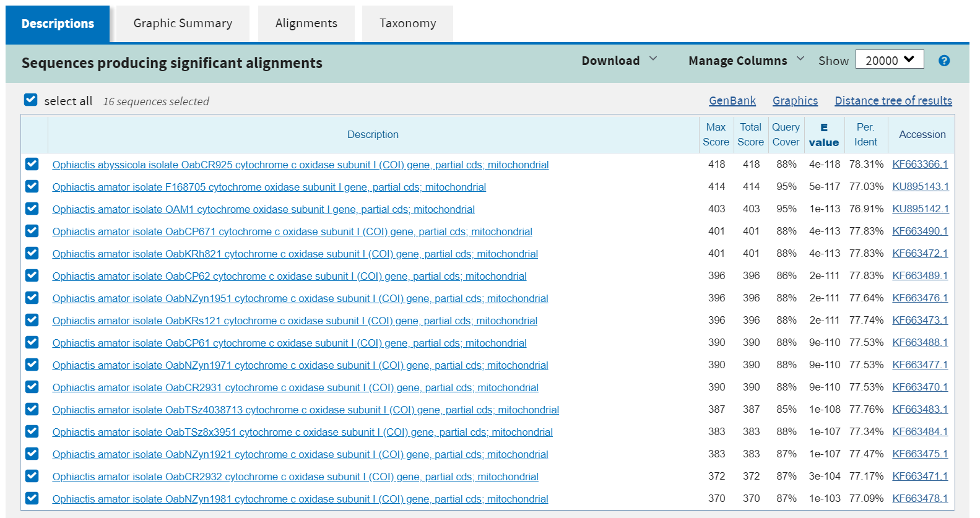Expand the Download dropdown

click(619, 61)
